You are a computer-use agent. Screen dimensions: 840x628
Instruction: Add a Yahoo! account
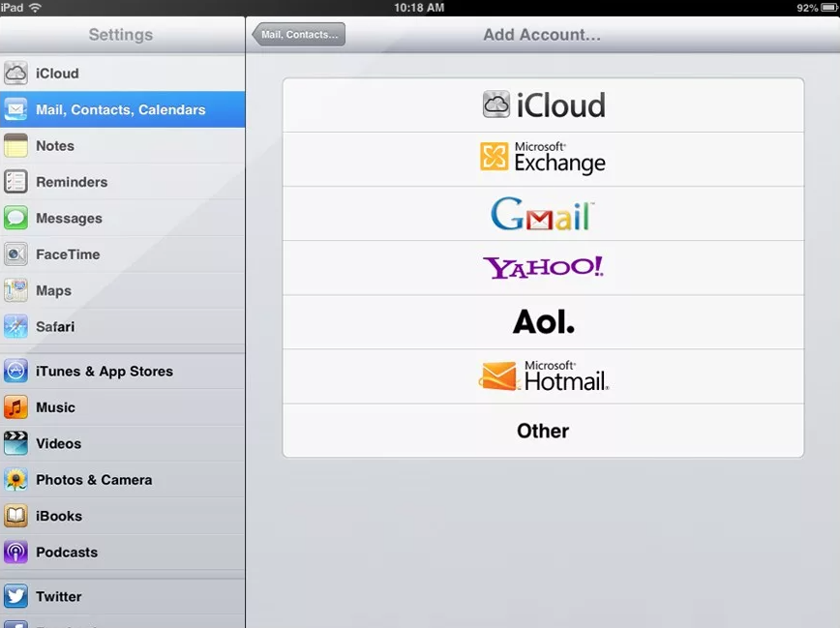[543, 267]
